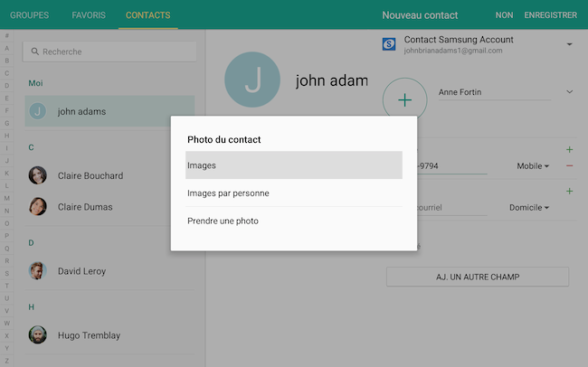
Task: Click the large J profile avatar
Action: (x=252, y=80)
